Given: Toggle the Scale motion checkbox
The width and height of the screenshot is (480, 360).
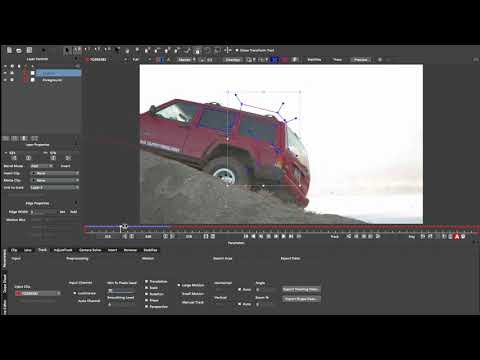Looking at the screenshot, I should [146, 288].
